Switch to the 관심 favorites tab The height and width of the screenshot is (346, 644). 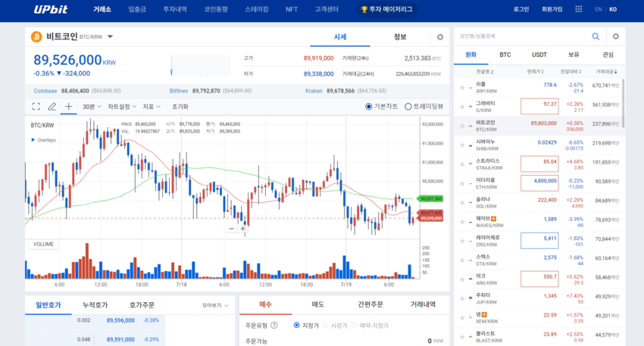tap(608, 55)
